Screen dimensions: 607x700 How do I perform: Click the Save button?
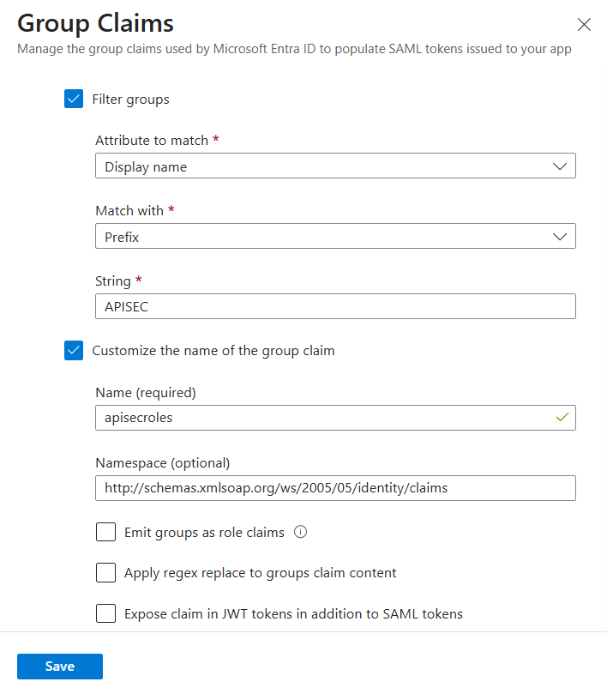click(60, 666)
